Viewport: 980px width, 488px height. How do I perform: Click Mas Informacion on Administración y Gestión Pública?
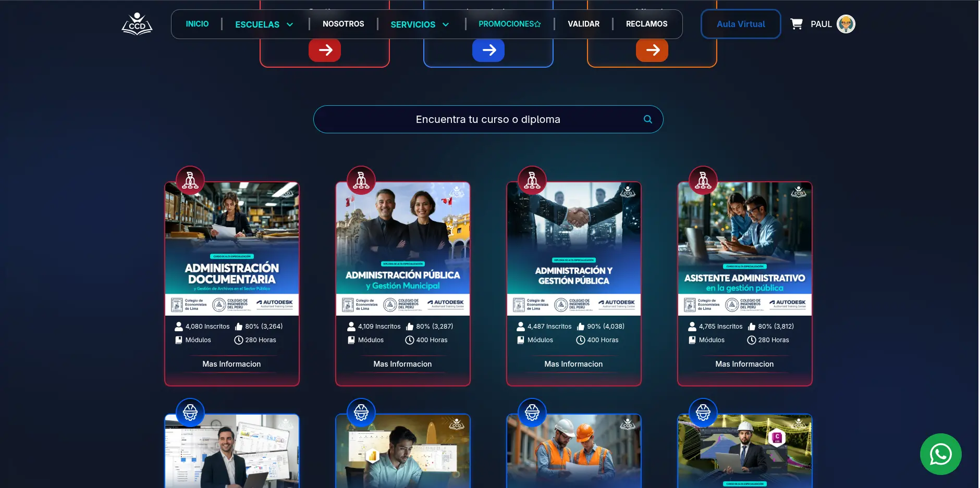(573, 364)
